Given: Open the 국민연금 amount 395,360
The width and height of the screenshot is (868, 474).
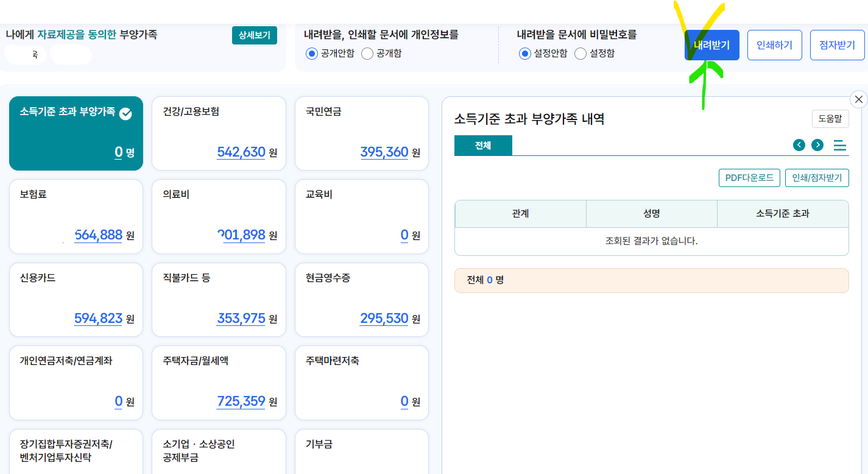Looking at the screenshot, I should coord(384,152).
